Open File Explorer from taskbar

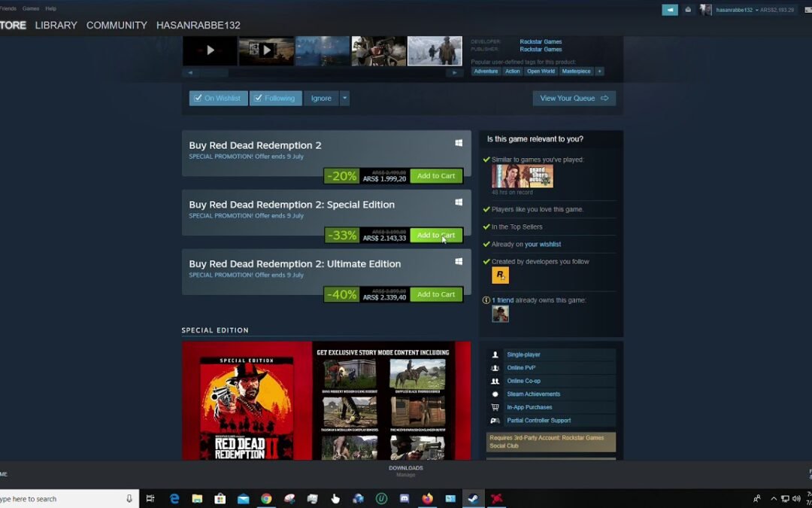[197, 499]
